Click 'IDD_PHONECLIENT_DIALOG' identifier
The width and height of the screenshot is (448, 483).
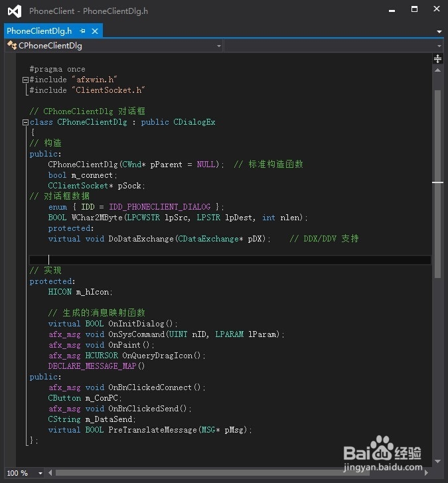click(159, 207)
